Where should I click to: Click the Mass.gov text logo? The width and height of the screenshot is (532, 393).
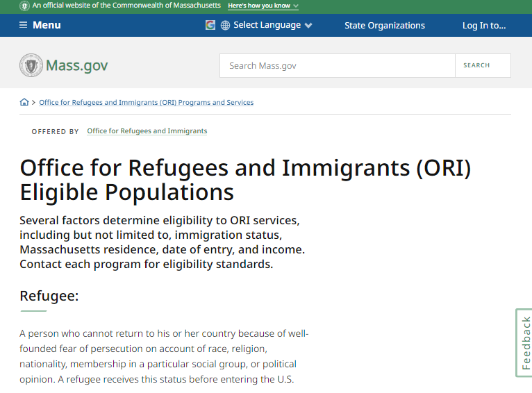(x=76, y=65)
